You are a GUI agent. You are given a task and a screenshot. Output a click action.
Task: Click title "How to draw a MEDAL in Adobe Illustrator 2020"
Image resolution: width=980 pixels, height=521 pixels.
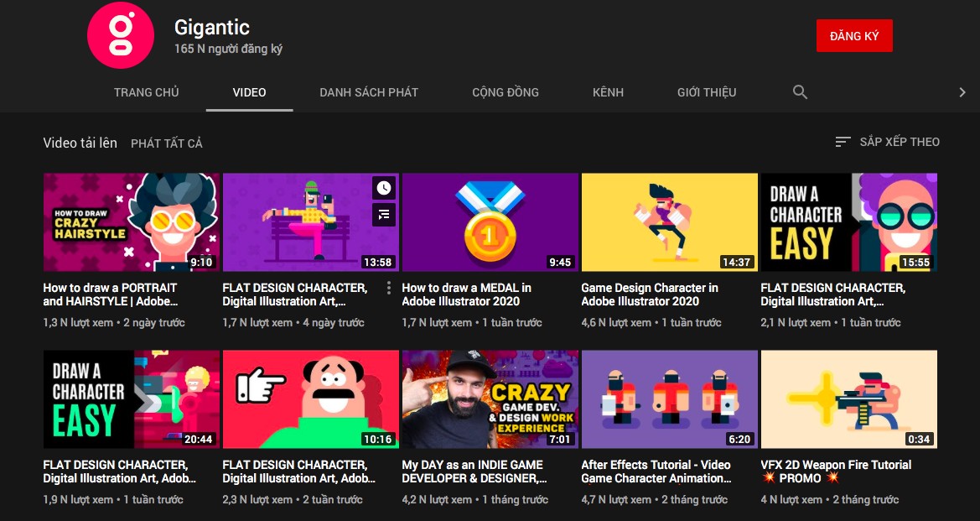[x=466, y=294]
